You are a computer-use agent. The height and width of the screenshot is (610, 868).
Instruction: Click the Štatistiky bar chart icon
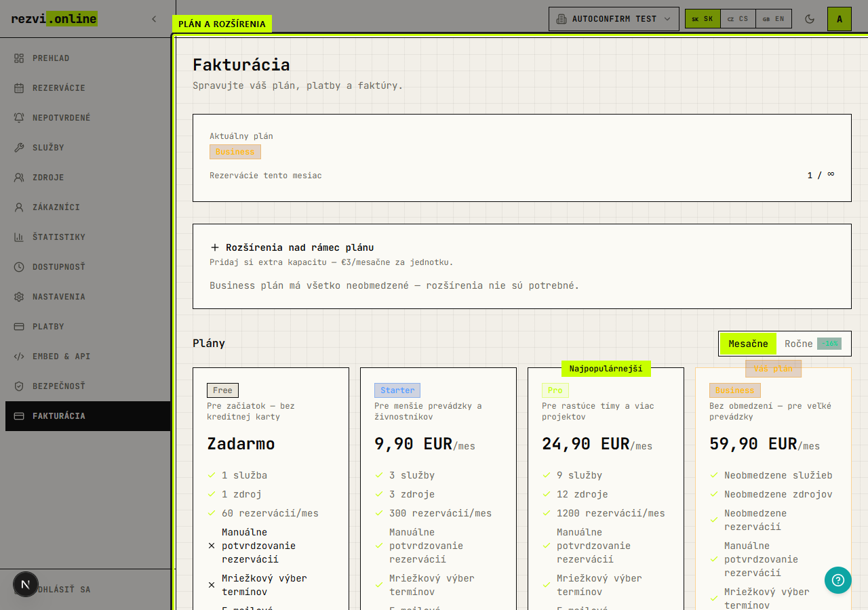[19, 237]
